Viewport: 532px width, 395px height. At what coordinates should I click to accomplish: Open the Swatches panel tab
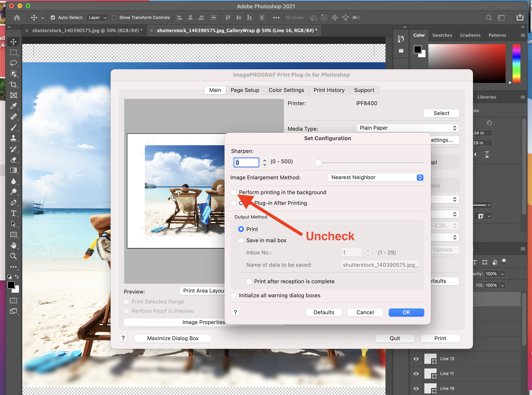click(x=442, y=35)
